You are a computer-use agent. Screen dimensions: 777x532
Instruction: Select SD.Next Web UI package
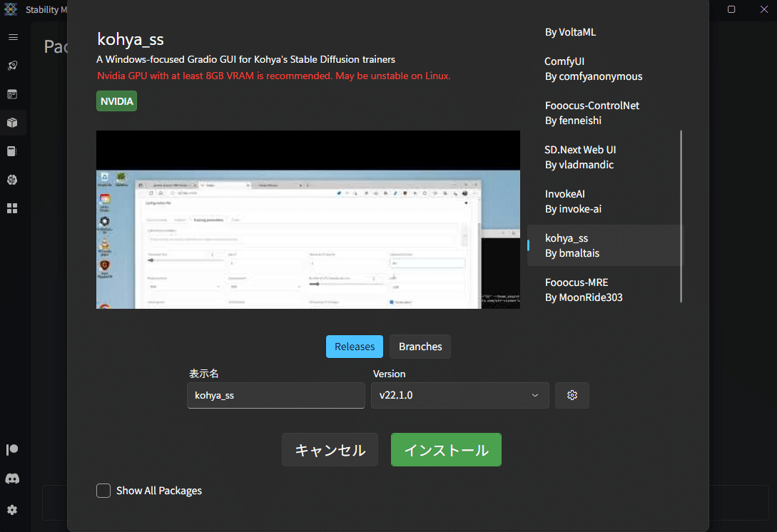604,157
